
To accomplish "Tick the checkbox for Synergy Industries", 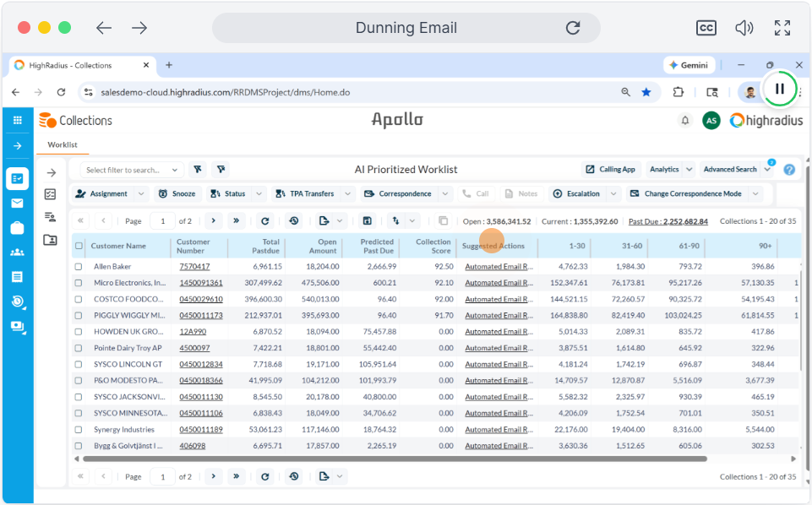I will pyautogui.click(x=79, y=430).
